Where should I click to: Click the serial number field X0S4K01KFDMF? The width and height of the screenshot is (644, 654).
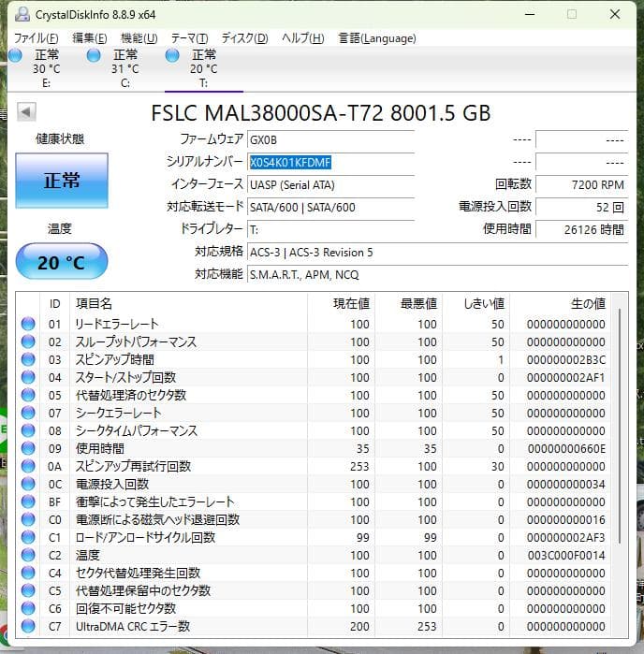[331, 162]
